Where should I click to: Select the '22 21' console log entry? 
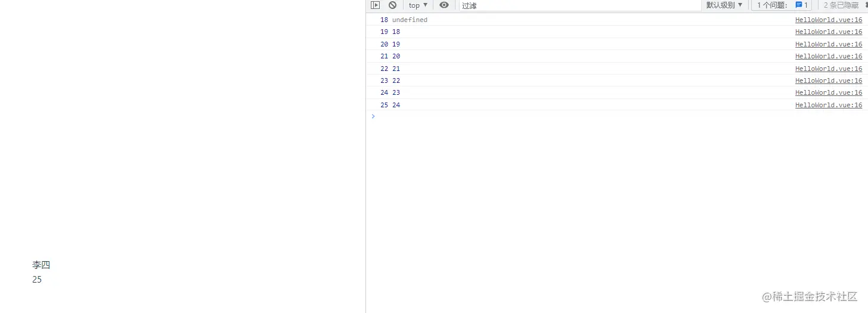pos(617,69)
